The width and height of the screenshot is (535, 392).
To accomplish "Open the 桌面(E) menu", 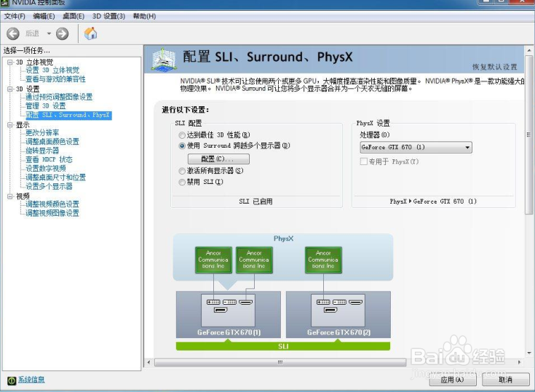I will coord(74,16).
